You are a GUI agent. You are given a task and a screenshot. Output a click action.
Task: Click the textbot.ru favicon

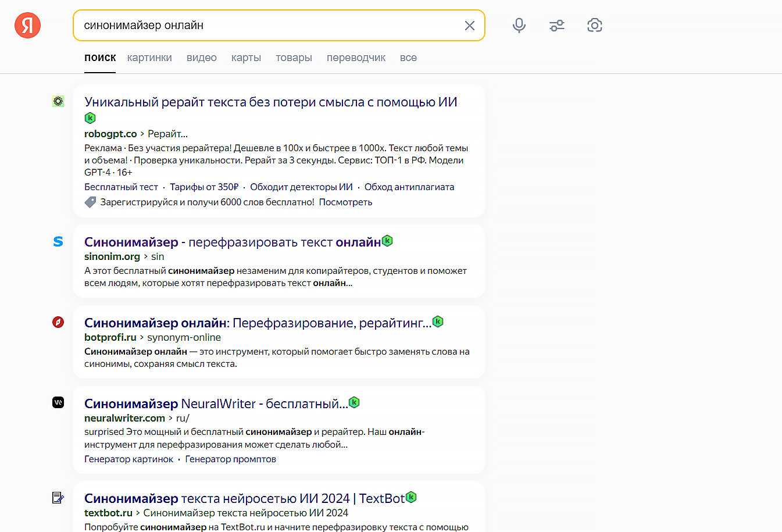tap(58, 497)
